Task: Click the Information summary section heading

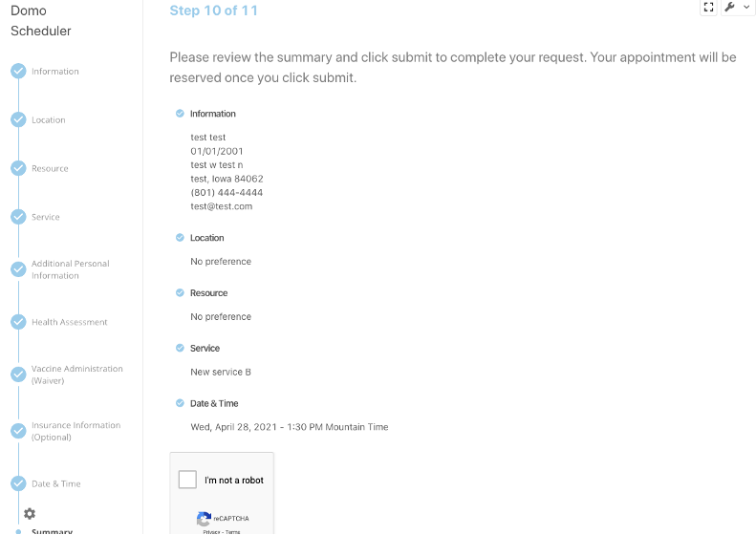Action: click(x=212, y=114)
